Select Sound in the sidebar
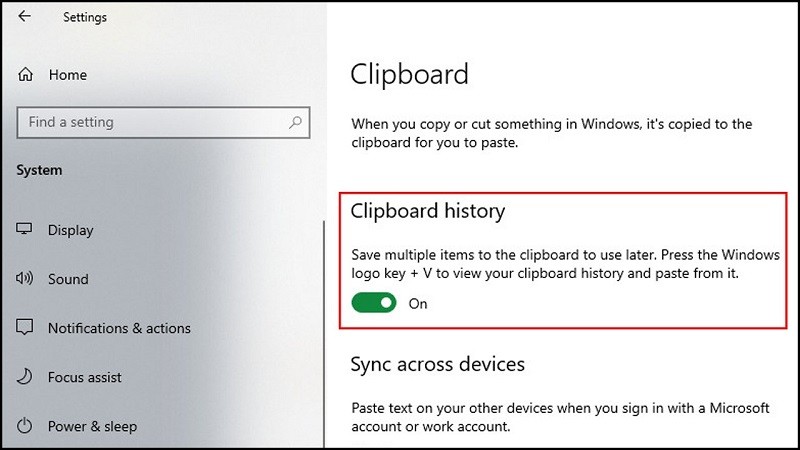The image size is (800, 450). pos(68,279)
